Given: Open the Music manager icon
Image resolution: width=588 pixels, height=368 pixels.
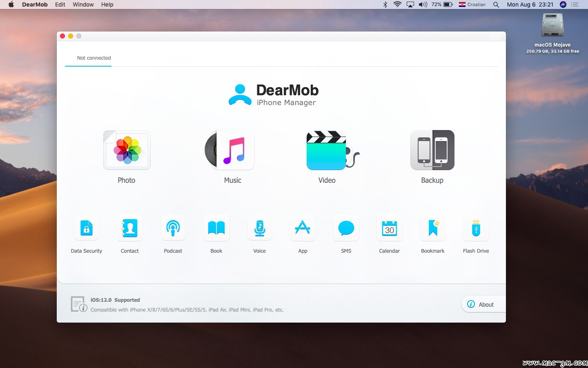Looking at the screenshot, I should [230, 150].
